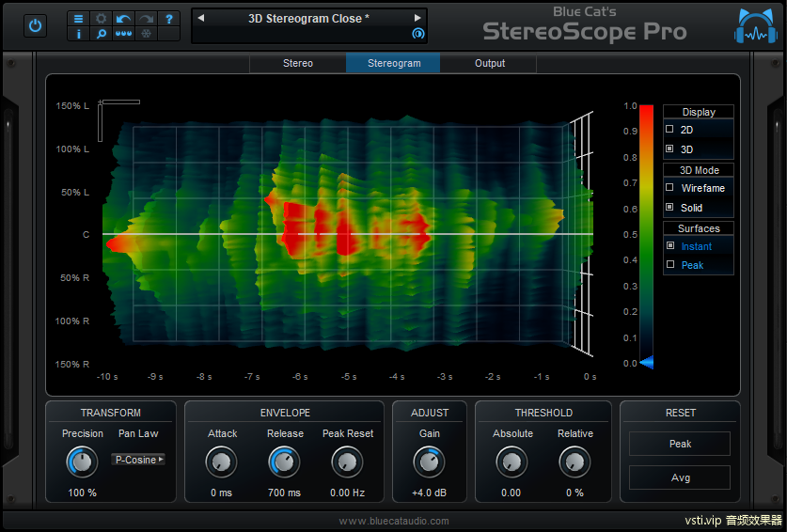The image size is (787, 532).
Task: Click the 100 % precision value
Action: click(83, 493)
